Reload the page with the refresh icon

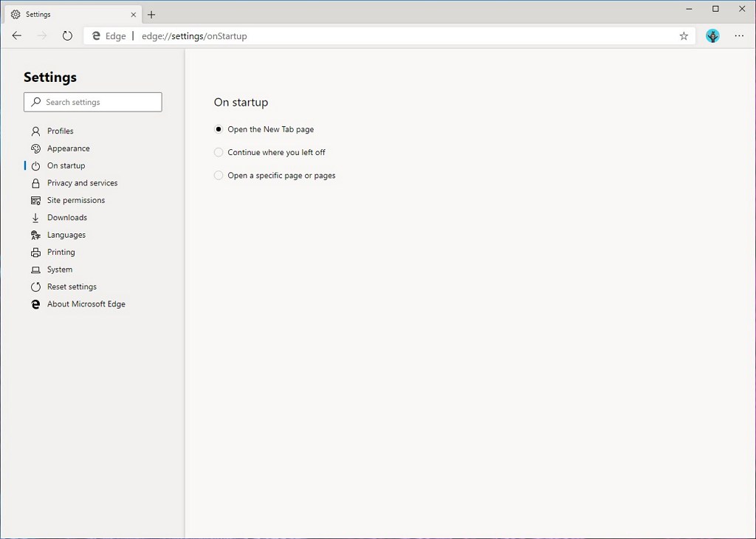coord(67,35)
